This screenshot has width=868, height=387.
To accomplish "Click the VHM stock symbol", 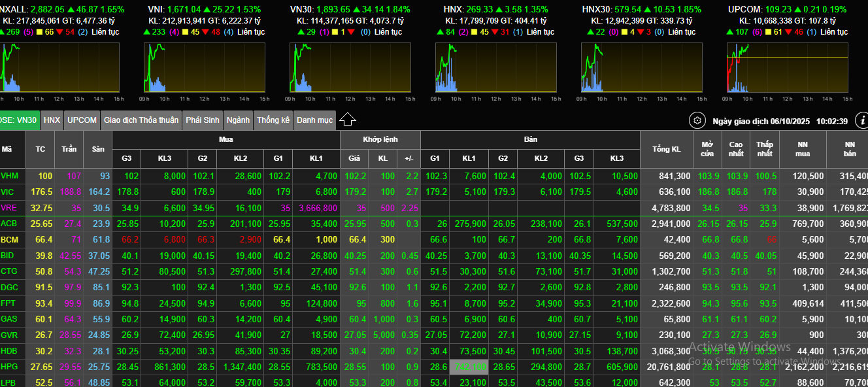I will 10,176.
